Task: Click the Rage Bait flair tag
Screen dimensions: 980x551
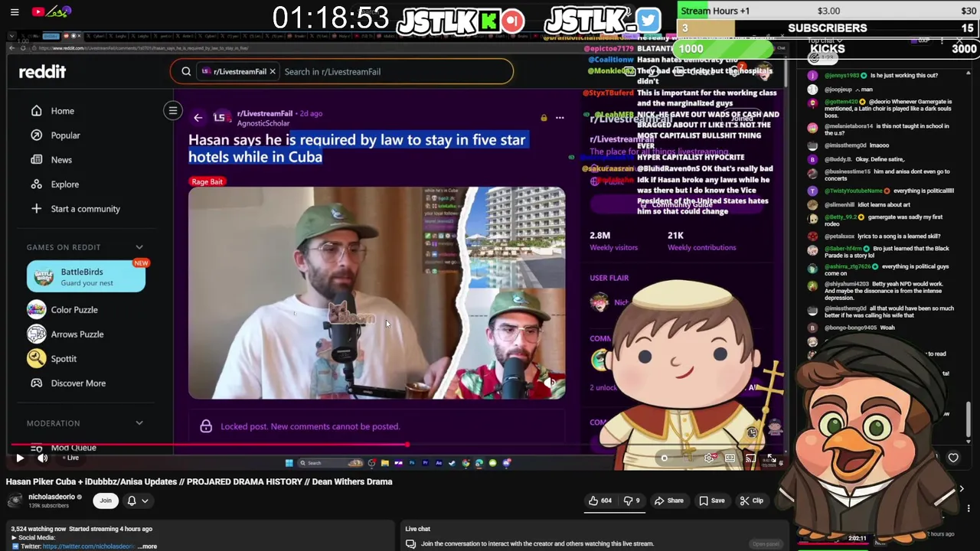Action: pyautogui.click(x=207, y=181)
